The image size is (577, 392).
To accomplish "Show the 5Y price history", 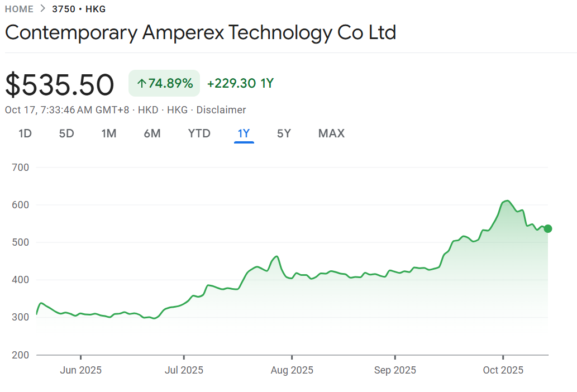I will [284, 133].
